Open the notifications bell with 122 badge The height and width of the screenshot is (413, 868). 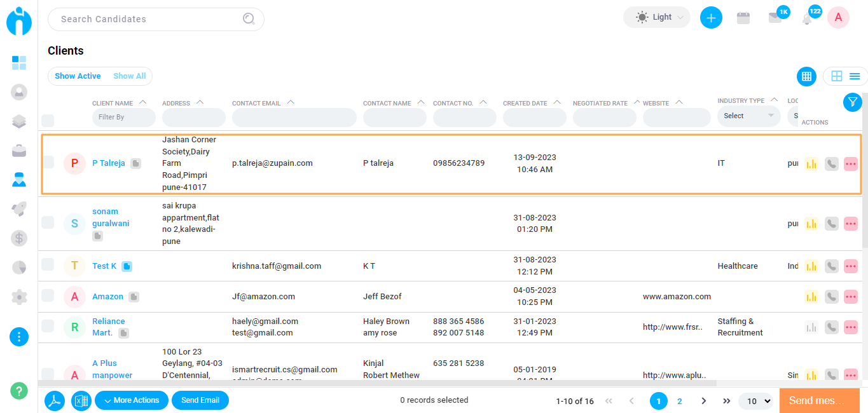point(807,19)
